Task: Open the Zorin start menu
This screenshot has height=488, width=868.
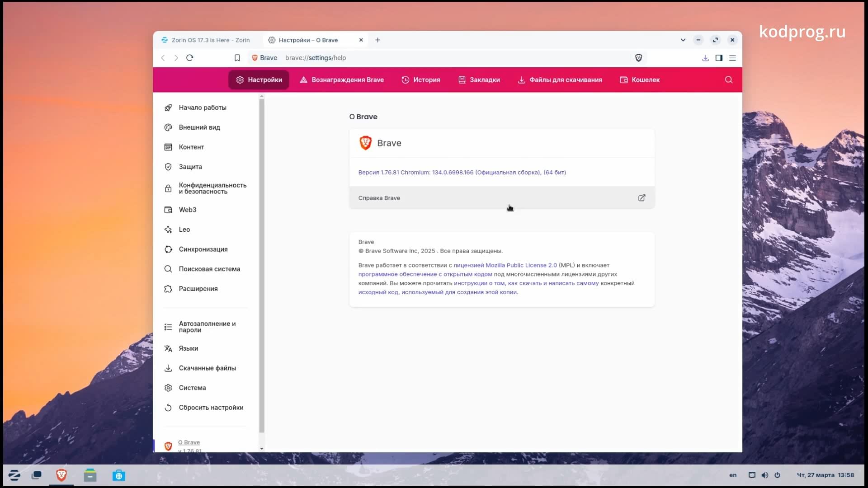Action: click(x=14, y=475)
